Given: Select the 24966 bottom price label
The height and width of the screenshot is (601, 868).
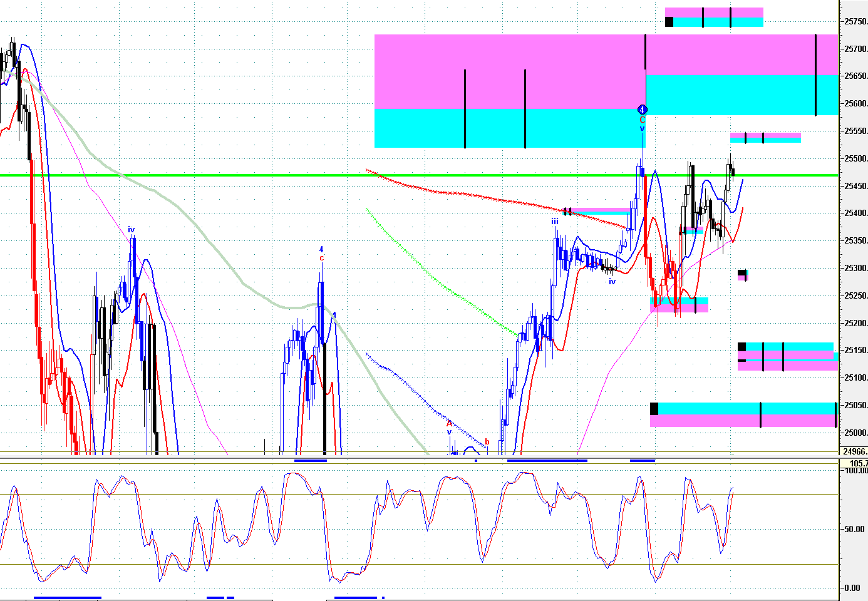Looking at the screenshot, I should coord(855,451).
